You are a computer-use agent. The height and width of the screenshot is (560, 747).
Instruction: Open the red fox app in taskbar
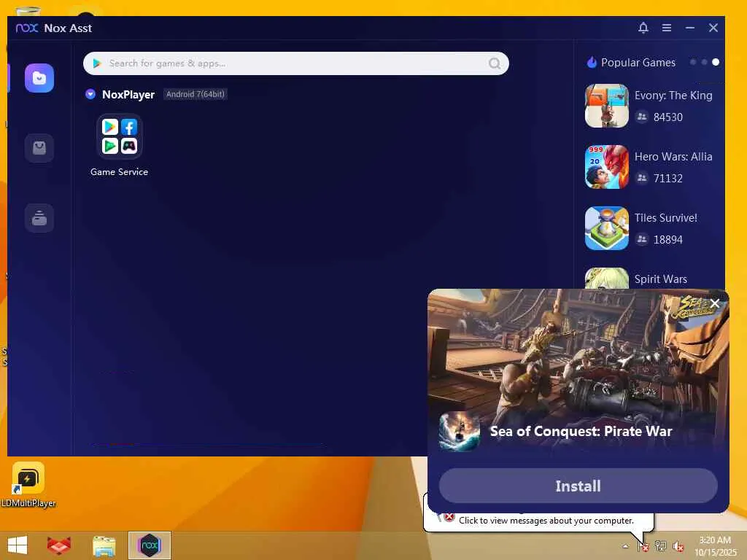point(59,545)
